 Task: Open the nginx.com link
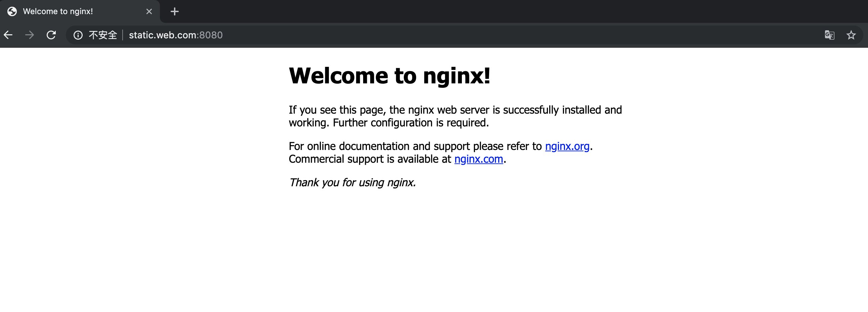point(478,159)
